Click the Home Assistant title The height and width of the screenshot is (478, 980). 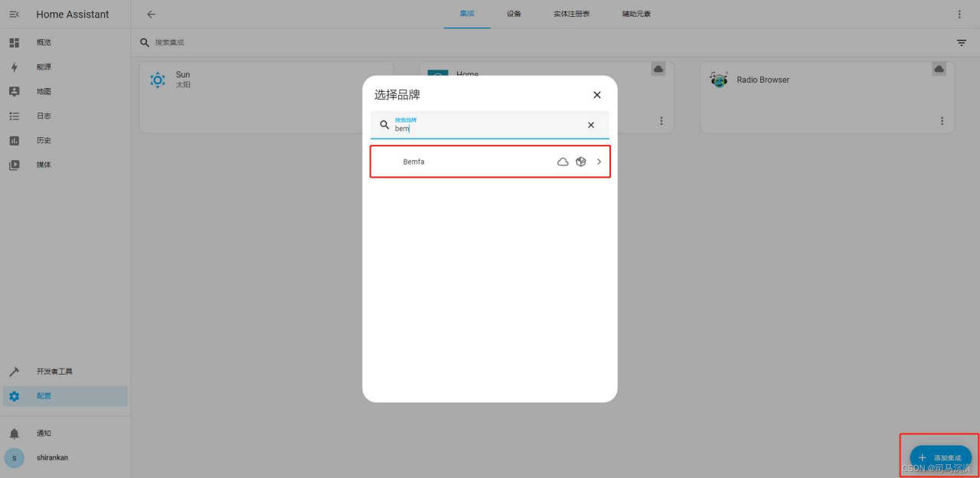(73, 14)
